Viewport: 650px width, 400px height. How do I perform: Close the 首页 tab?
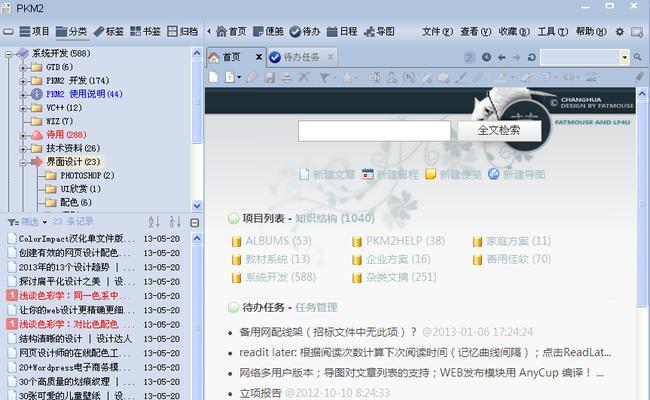[x=259, y=57]
